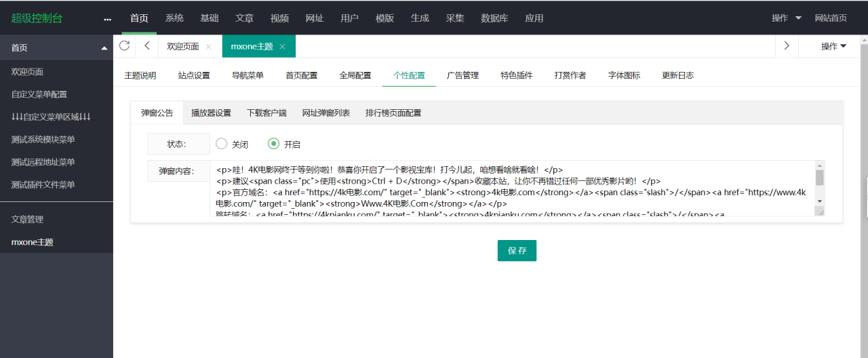The image size is (868, 358).
Task: Open 采集 top menu
Action: (455, 18)
